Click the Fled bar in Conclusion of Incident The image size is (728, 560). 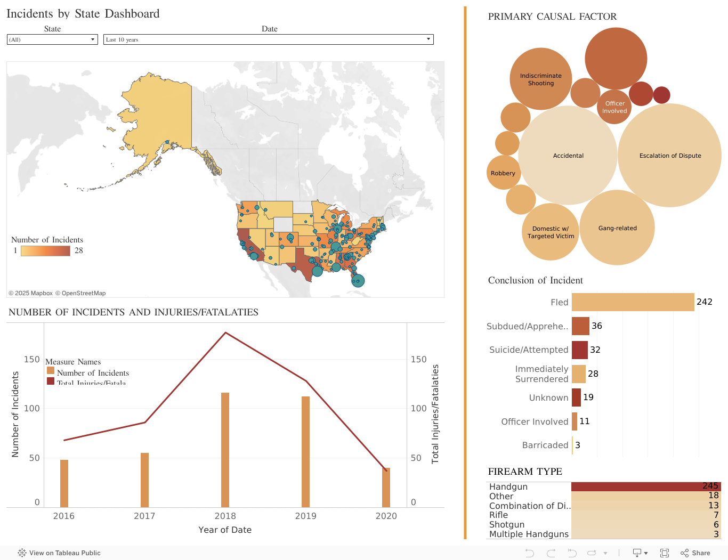(632, 302)
